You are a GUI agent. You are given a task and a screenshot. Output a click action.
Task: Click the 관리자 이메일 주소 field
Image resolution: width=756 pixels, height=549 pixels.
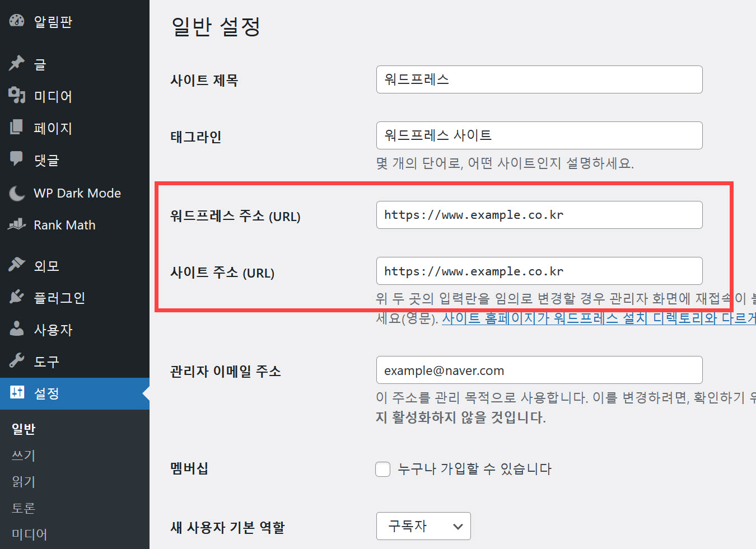[x=539, y=370]
